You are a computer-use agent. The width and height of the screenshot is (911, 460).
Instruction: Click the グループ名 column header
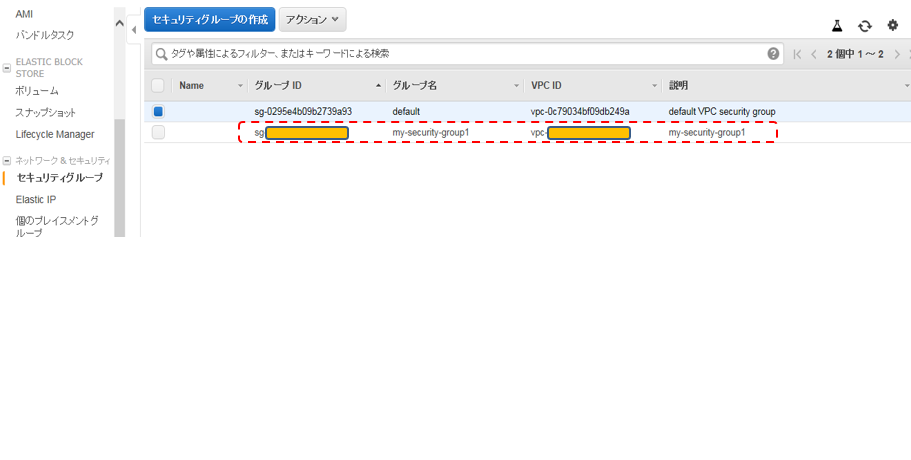[414, 86]
